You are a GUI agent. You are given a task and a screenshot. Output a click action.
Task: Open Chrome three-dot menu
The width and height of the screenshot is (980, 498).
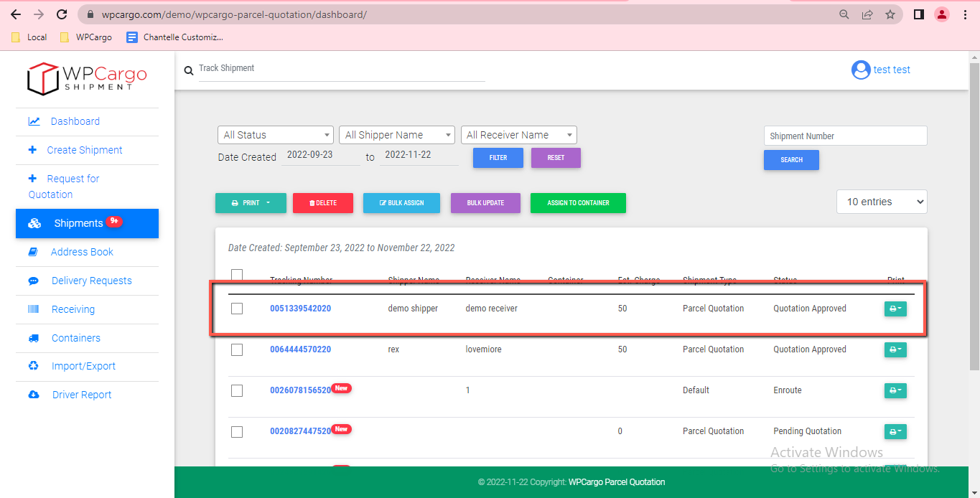pos(965,14)
